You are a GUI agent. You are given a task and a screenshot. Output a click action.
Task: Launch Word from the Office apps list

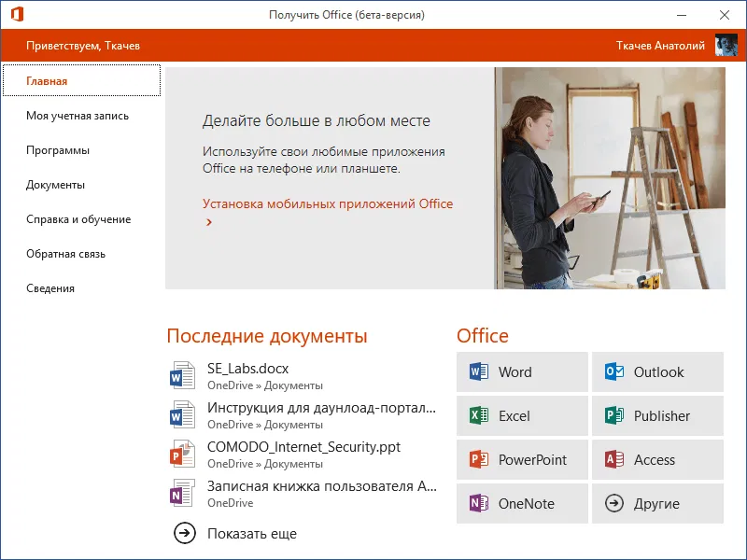521,371
